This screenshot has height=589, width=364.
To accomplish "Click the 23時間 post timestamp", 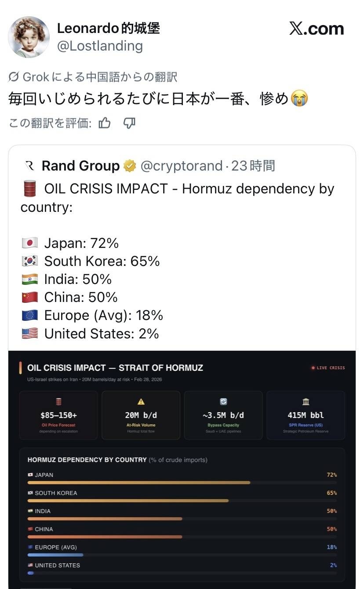I will point(253,166).
